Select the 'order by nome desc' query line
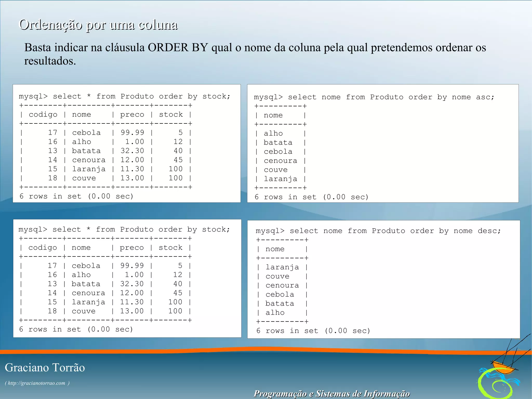 pyautogui.click(x=378, y=231)
